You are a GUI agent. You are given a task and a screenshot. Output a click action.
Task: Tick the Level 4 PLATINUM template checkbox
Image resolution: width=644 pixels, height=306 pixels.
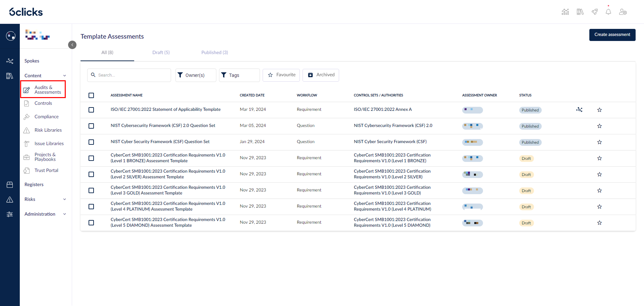[x=91, y=207]
